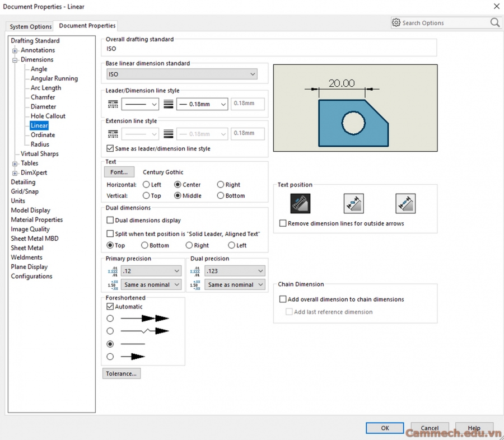This screenshot has height=440, width=504.
Task: Click the search magnifier icon
Action: click(x=495, y=22)
